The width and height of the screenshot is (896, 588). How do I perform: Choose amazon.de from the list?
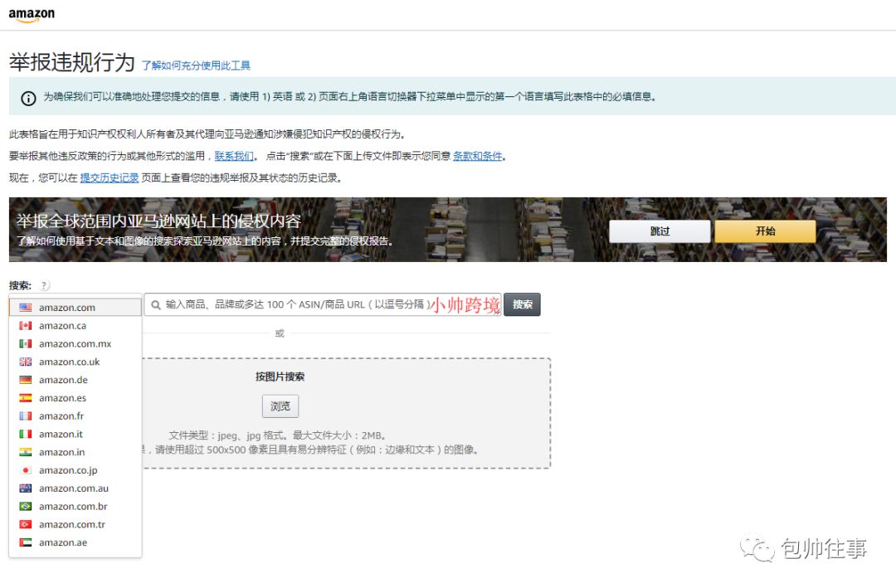point(75,380)
